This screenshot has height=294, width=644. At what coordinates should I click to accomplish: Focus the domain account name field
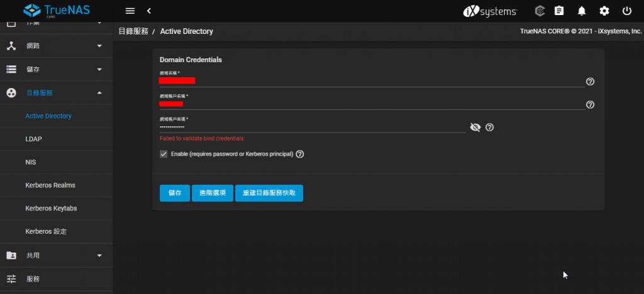tap(372, 104)
